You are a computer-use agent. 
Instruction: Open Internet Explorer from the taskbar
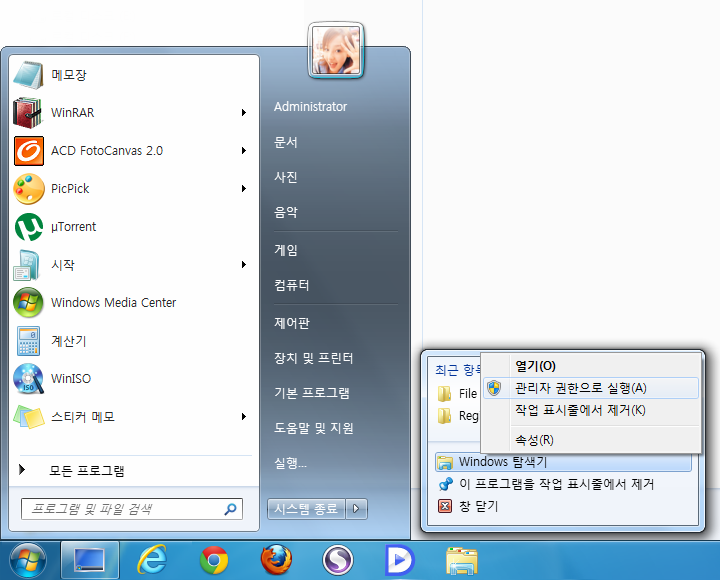tap(152, 560)
